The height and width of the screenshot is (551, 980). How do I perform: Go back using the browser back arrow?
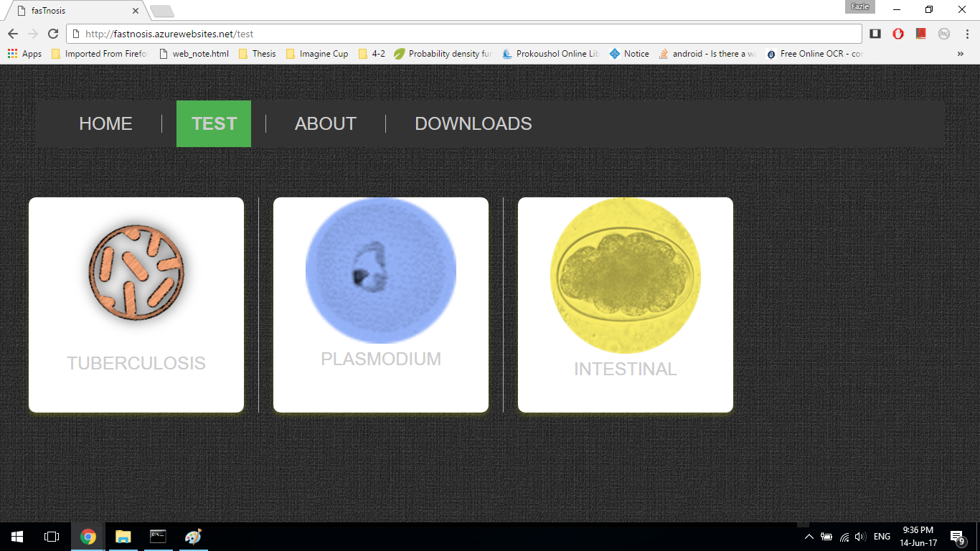pyautogui.click(x=13, y=34)
